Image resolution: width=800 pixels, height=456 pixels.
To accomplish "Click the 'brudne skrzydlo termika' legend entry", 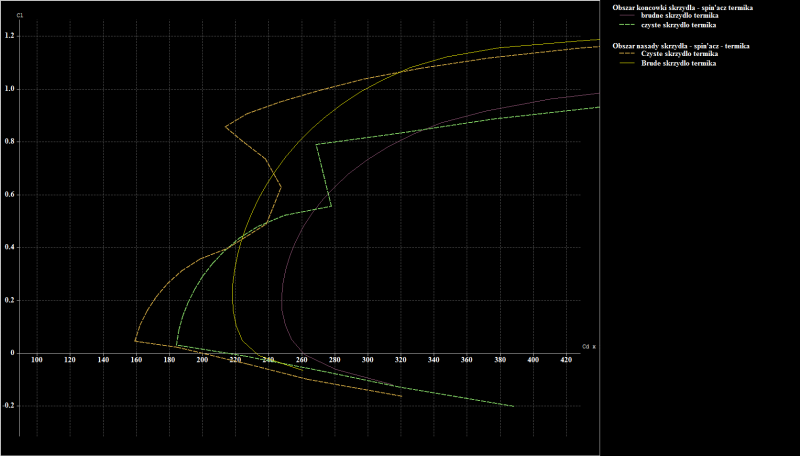I will 681,16.
